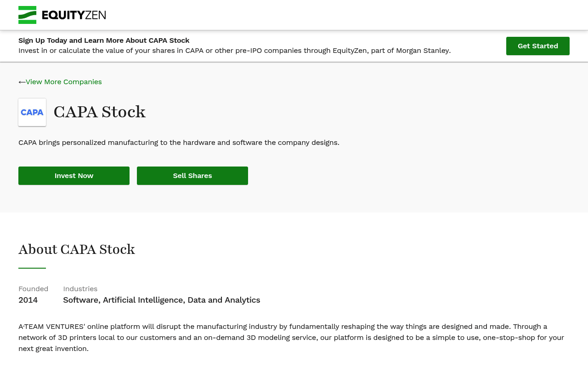The image size is (588, 368).
Task: Open the EquityZen logo homepage link
Action: [x=62, y=15]
